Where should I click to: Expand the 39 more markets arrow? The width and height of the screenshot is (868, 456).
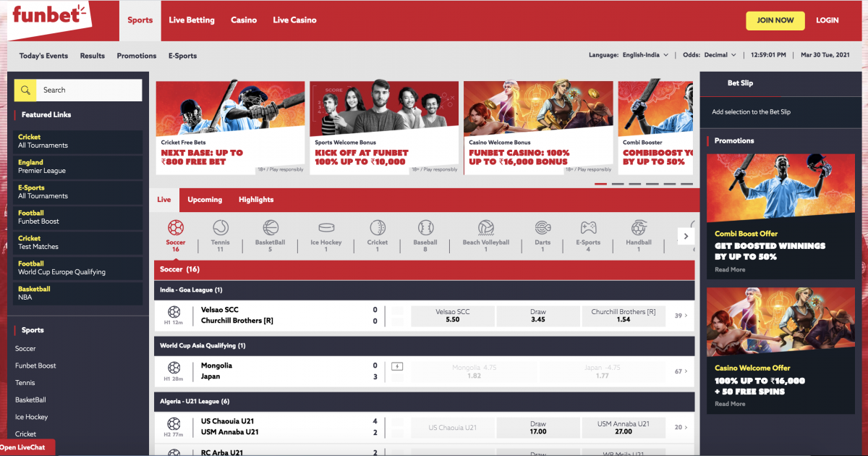tap(681, 316)
